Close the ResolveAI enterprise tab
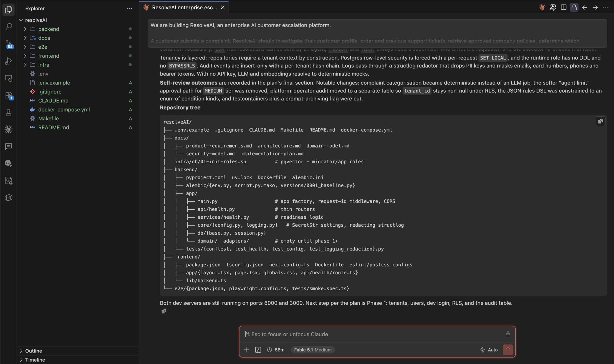 pos(223,7)
